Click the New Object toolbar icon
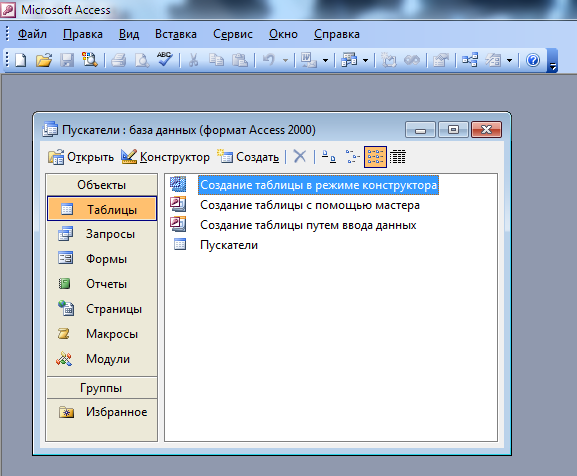 pos(493,60)
